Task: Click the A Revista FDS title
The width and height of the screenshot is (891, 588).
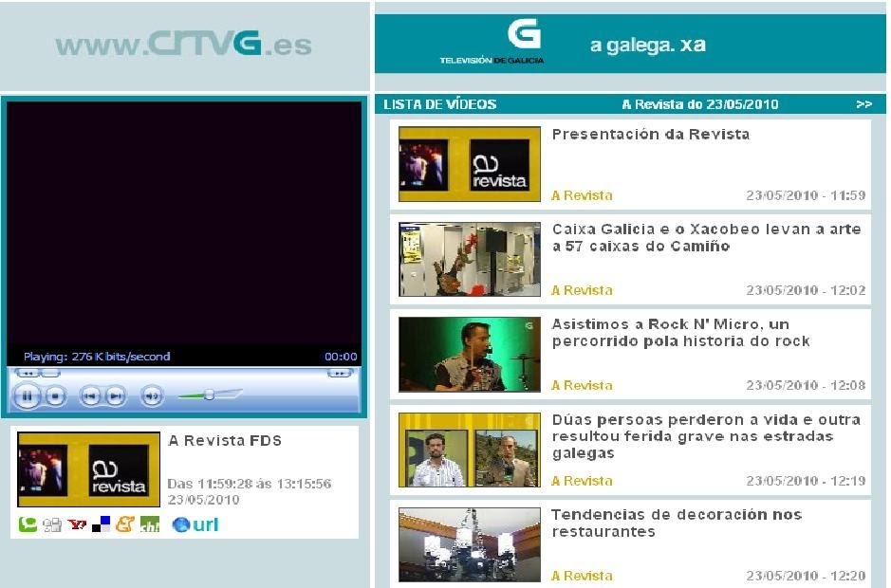Action: [x=225, y=441]
